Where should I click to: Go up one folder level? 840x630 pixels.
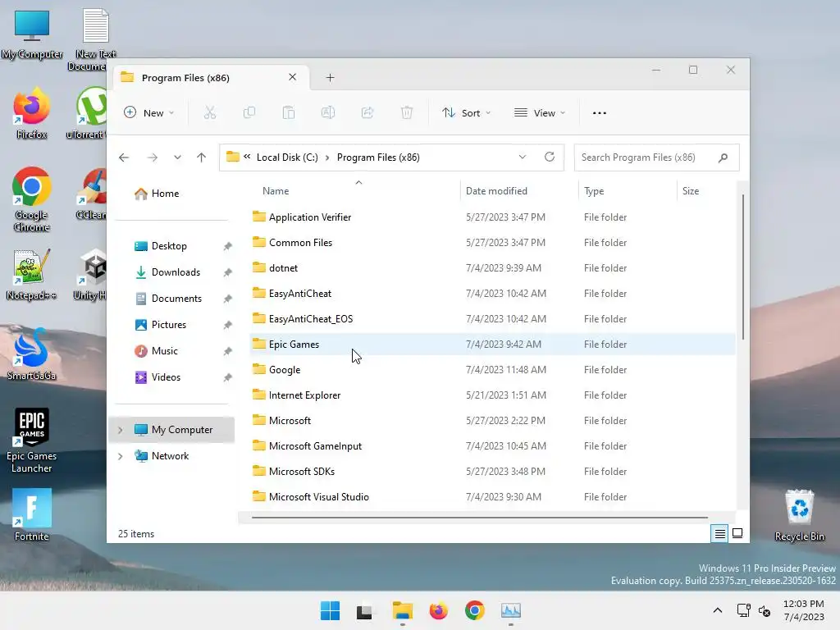point(202,157)
